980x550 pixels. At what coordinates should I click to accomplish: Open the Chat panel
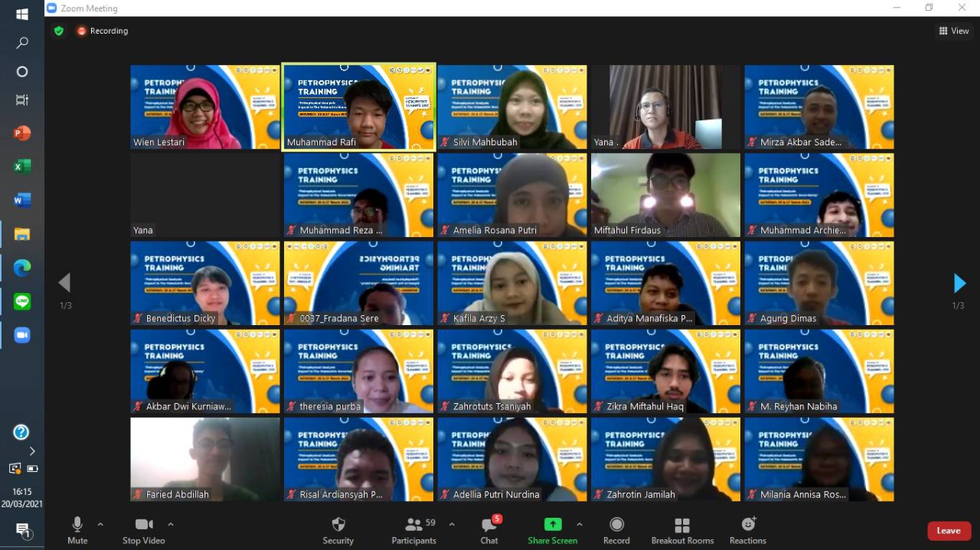(x=488, y=528)
